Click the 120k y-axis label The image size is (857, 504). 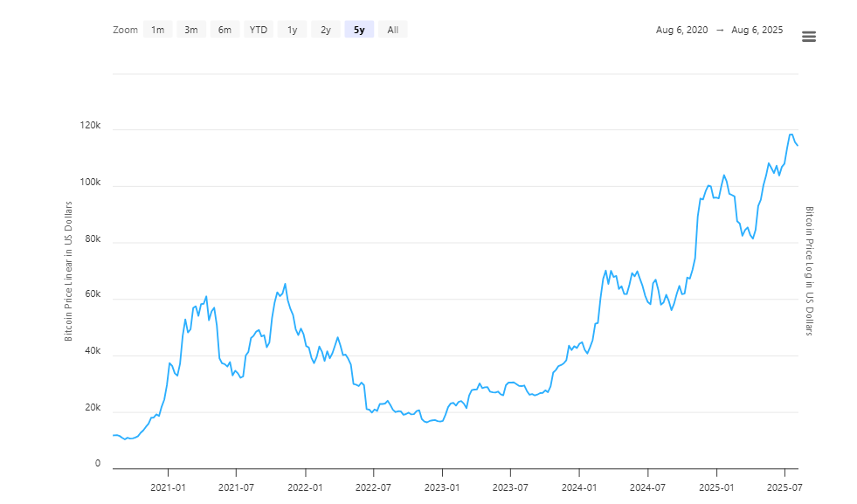90,125
